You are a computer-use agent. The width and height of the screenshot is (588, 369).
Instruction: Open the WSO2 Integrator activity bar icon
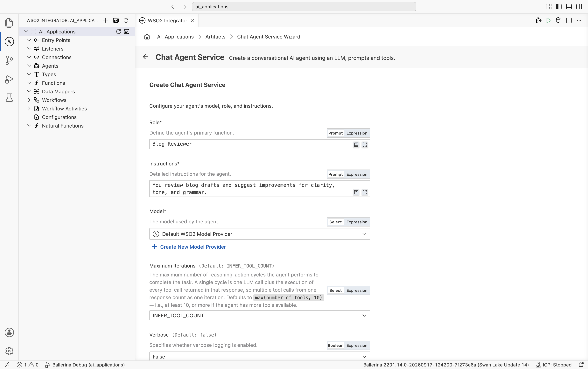coord(9,42)
